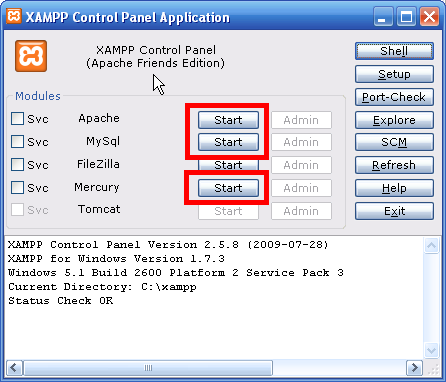Click the horizontal scrollbar thumb

(x=148, y=368)
